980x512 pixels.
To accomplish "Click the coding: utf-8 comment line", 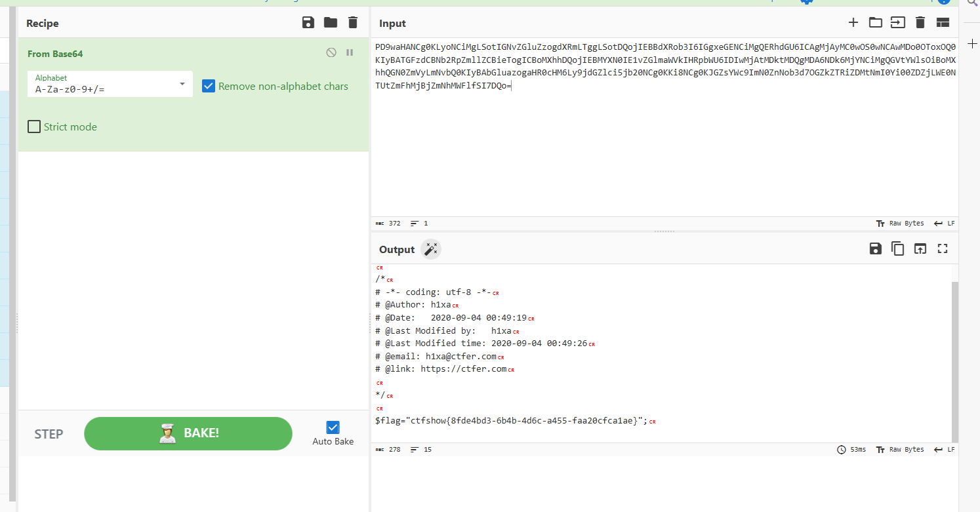I will point(434,292).
